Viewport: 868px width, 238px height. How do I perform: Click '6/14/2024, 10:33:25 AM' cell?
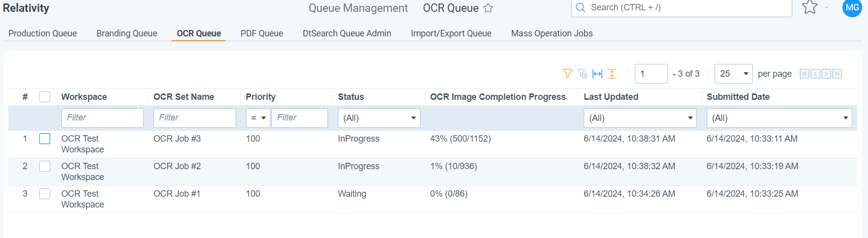(x=752, y=194)
